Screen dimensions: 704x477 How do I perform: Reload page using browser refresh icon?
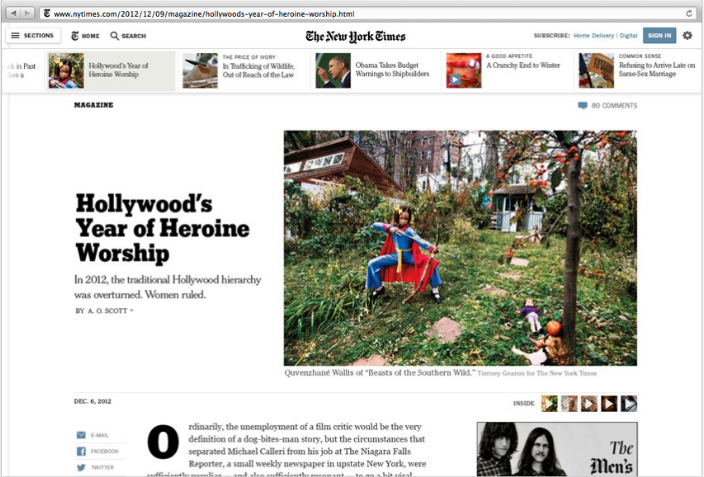[x=689, y=13]
